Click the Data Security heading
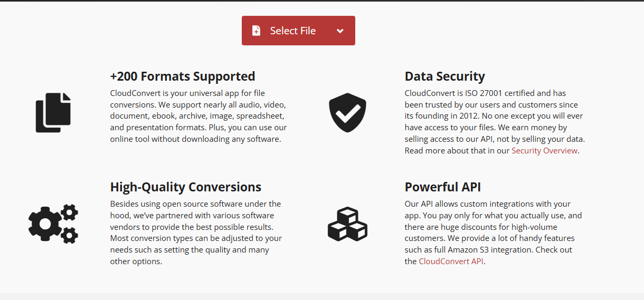Viewport: 644px width, 300px height. tap(444, 76)
